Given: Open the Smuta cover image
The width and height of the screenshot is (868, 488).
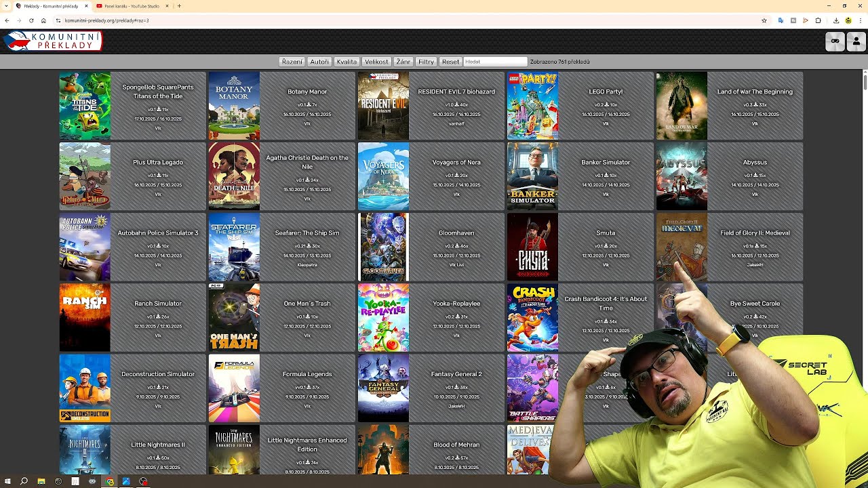Looking at the screenshot, I should pyautogui.click(x=532, y=247).
